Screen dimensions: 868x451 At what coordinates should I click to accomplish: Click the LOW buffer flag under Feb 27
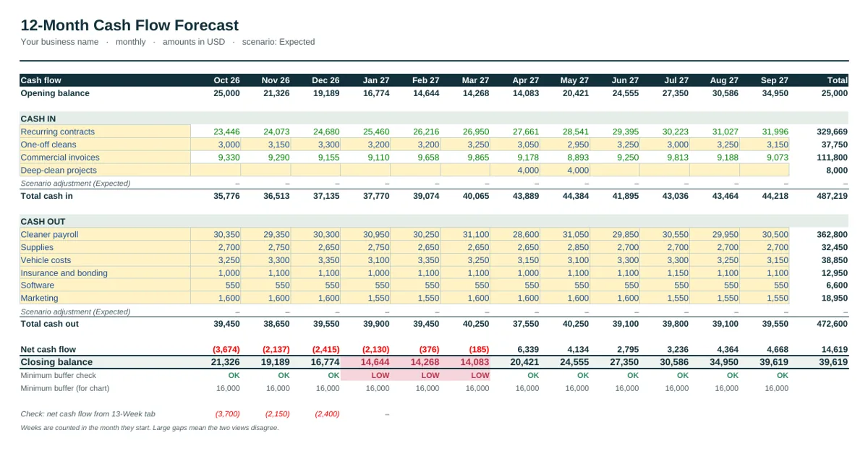(x=430, y=376)
